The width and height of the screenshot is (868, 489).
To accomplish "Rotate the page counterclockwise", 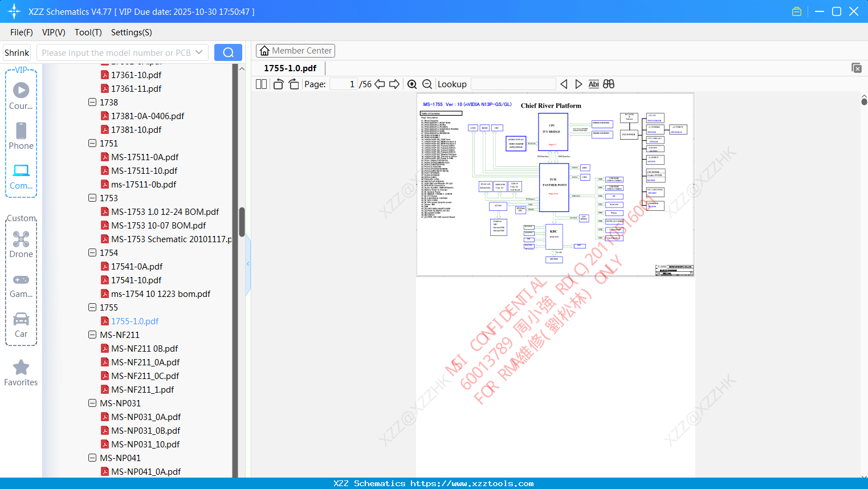I will point(278,84).
